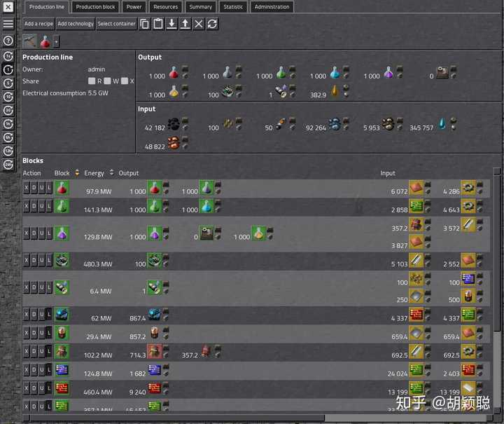The height and width of the screenshot is (424, 504).
Task: Move the 129.8 MW block up with U
Action: click(x=42, y=233)
